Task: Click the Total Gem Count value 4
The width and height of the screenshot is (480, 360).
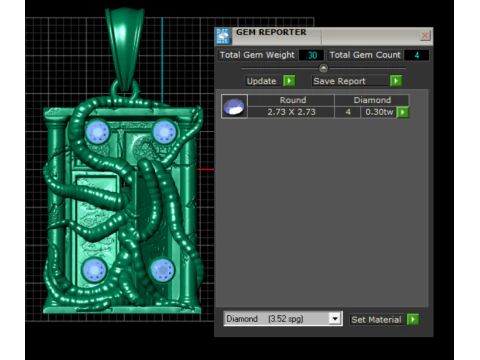Action: [x=417, y=55]
